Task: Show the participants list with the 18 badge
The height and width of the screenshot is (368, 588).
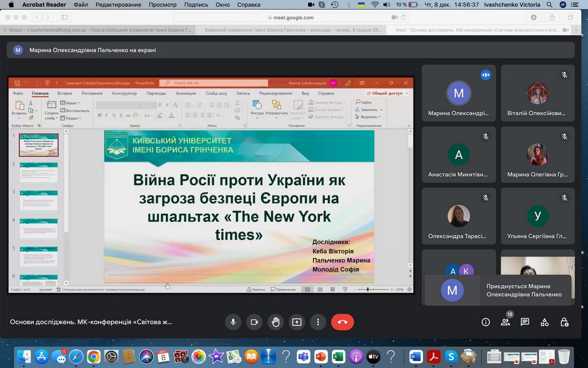Action: [505, 322]
